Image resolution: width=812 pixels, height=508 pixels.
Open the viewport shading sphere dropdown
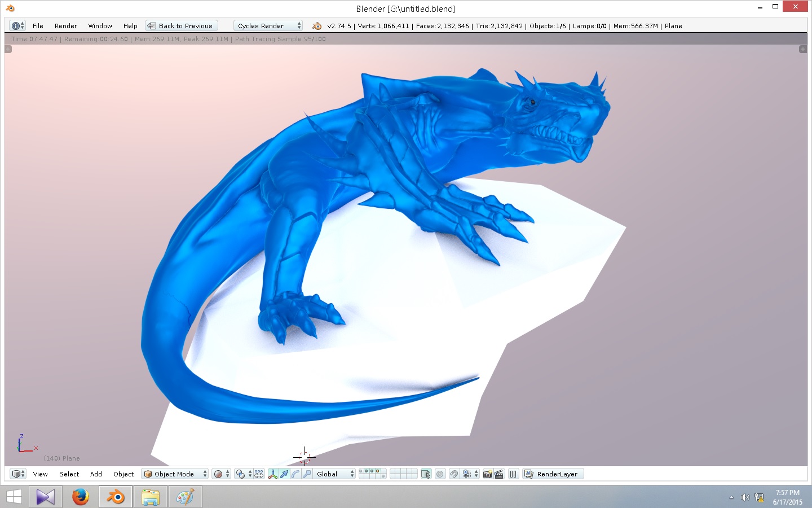222,474
